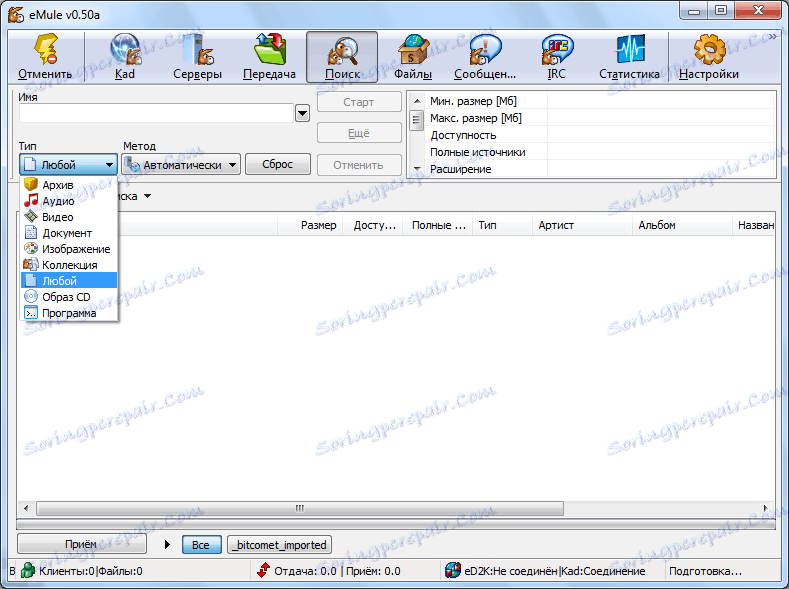Select highlighted Любой entry in list
This screenshot has height=589, width=789.
[69, 281]
